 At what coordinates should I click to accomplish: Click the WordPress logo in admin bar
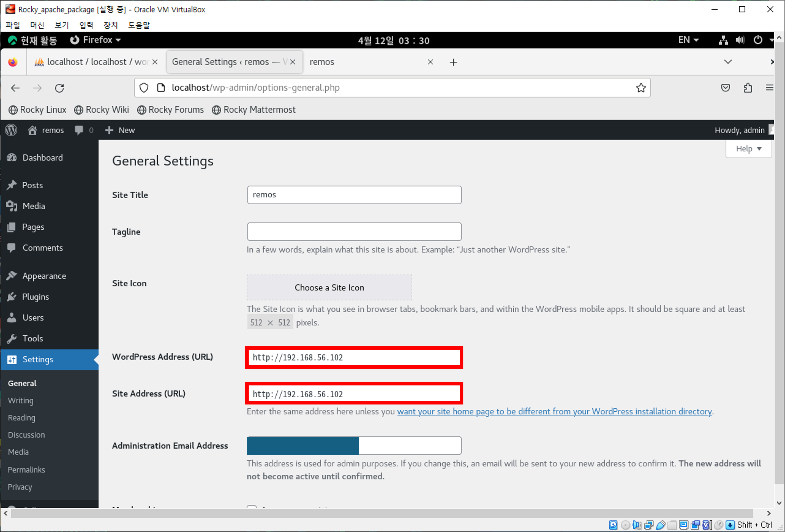[11, 130]
